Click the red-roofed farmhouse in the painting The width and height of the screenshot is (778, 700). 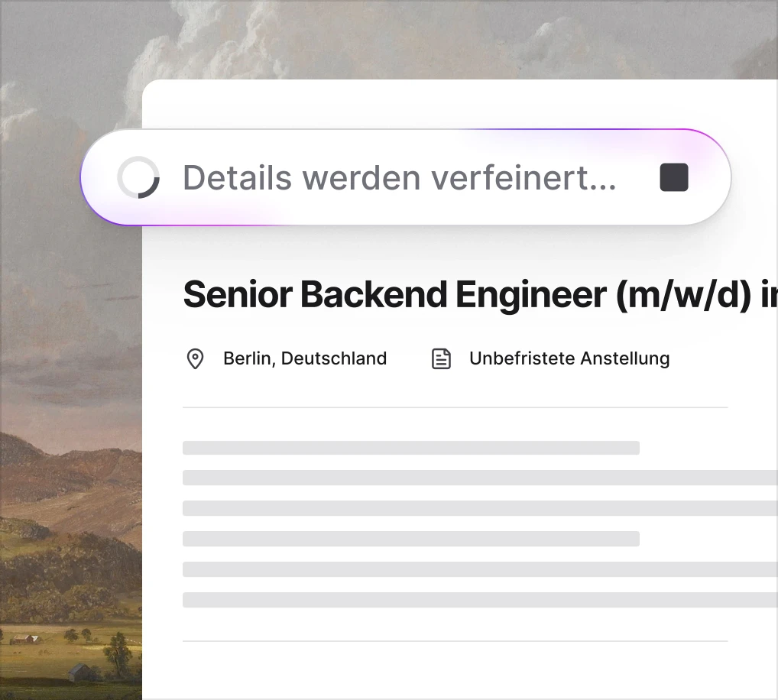(26, 639)
